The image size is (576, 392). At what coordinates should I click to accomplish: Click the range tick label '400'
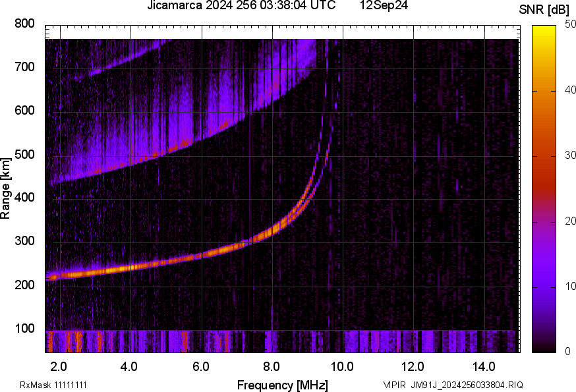(x=24, y=197)
